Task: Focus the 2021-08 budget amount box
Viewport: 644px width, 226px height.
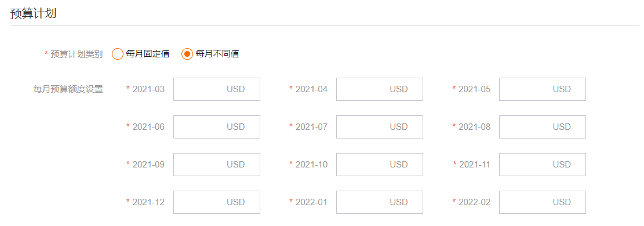Action: pyautogui.click(x=543, y=127)
